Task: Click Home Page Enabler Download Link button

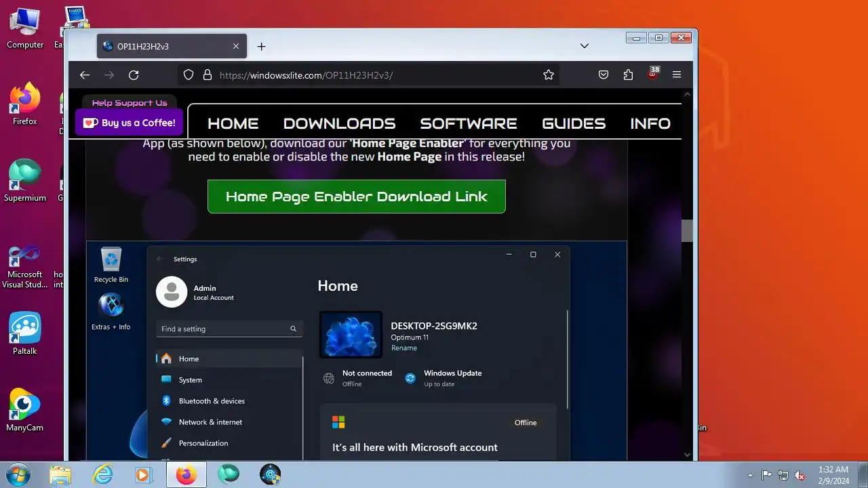Action: (357, 197)
